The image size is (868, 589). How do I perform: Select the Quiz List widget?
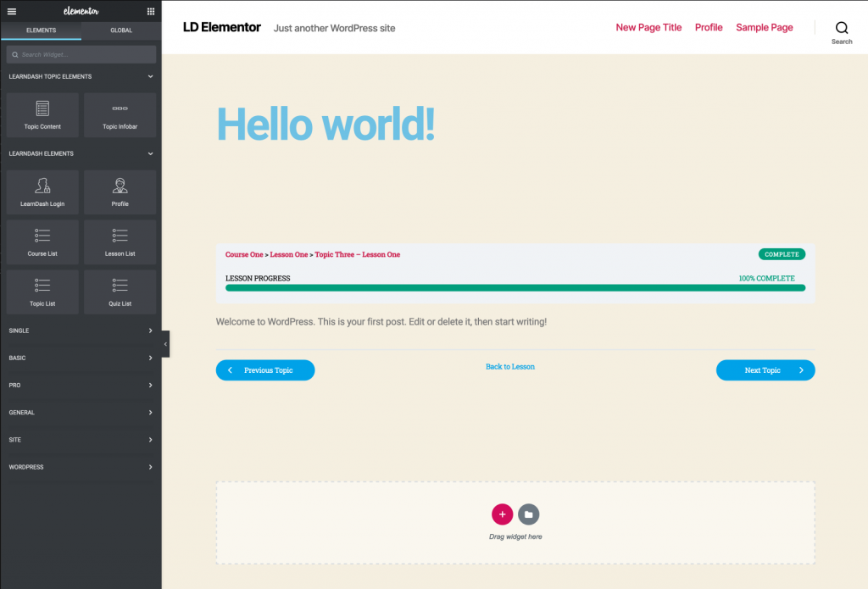click(x=120, y=292)
